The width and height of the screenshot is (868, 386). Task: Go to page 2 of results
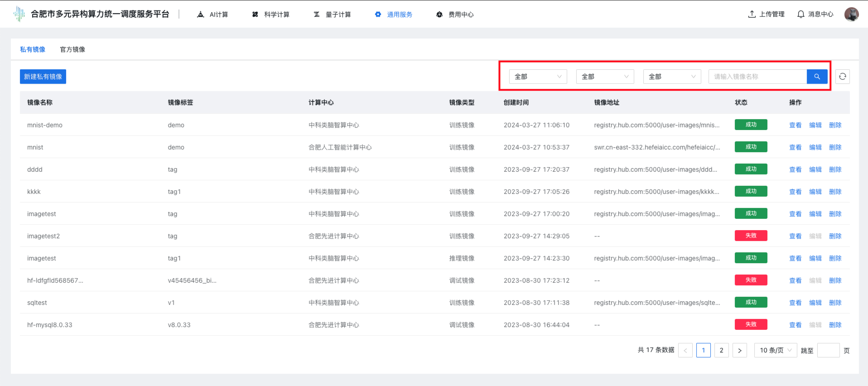[x=721, y=350]
